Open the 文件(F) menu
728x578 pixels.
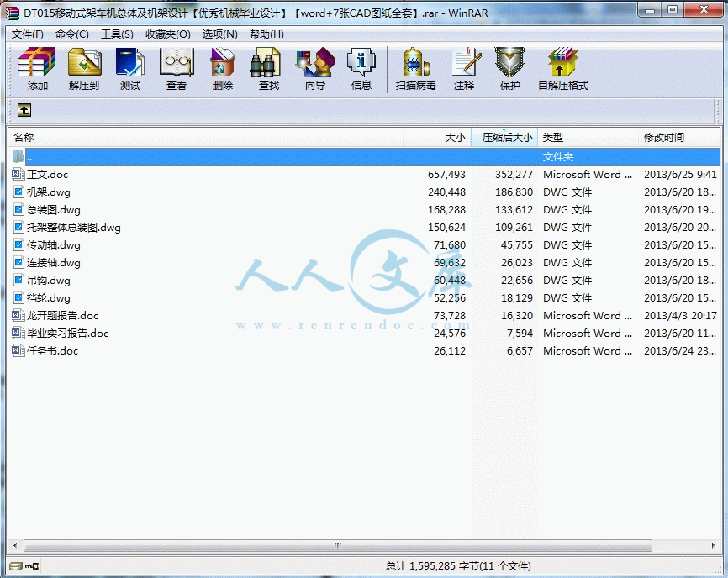(x=28, y=34)
